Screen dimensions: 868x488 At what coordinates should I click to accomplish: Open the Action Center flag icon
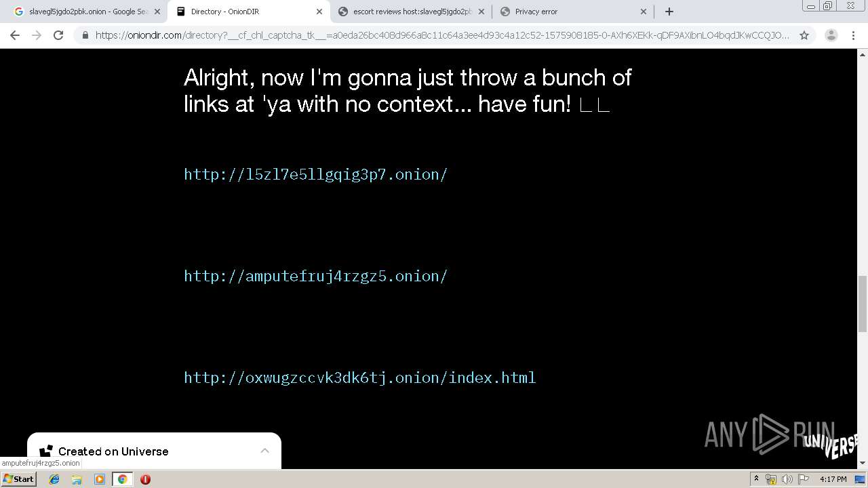point(804,479)
